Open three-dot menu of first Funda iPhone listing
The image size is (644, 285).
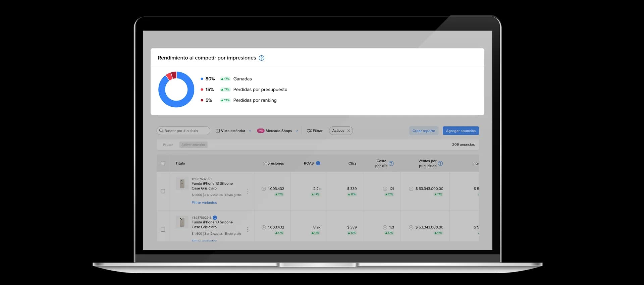[x=248, y=191]
